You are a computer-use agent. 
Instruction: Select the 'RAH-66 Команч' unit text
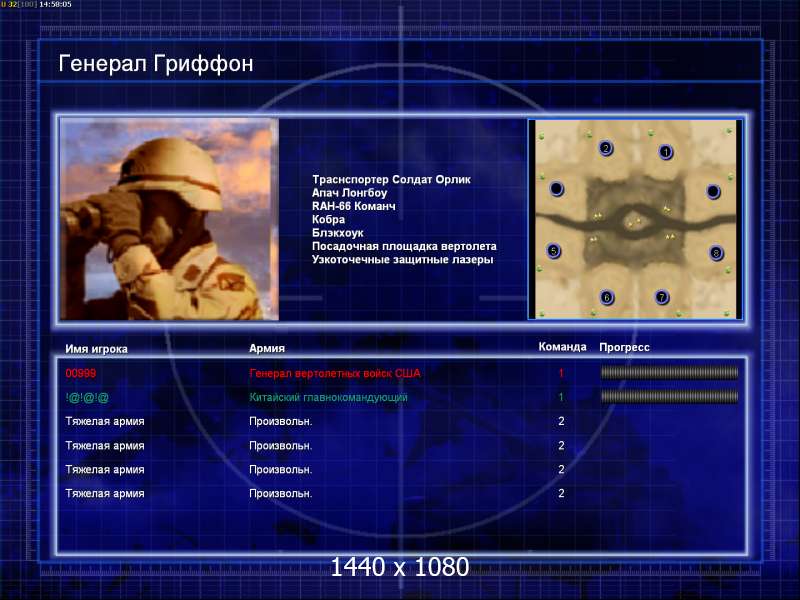click(x=354, y=206)
